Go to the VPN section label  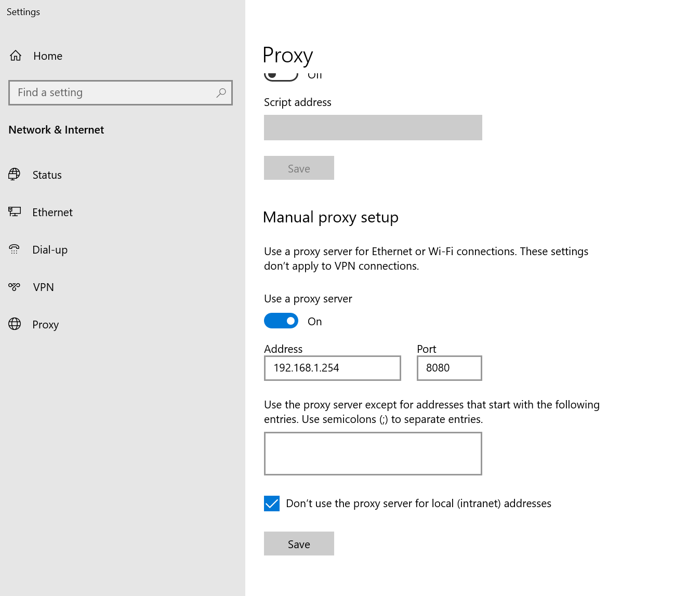pyautogui.click(x=43, y=287)
